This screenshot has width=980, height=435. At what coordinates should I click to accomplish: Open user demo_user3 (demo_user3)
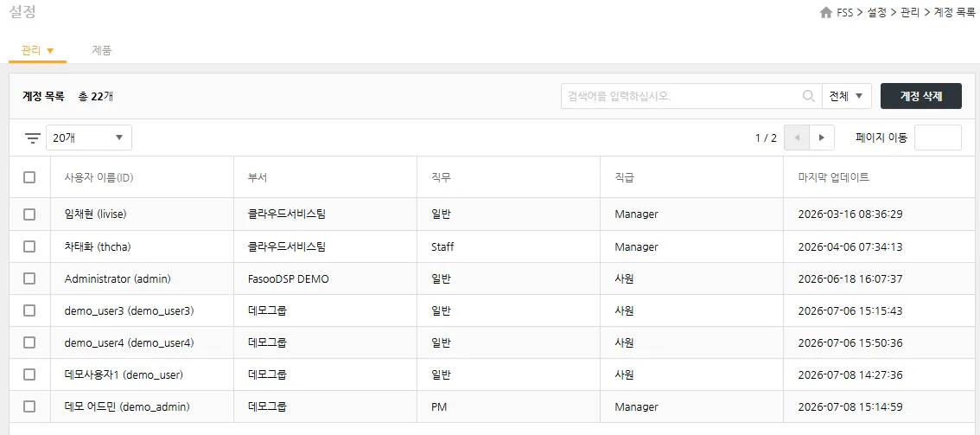click(129, 311)
